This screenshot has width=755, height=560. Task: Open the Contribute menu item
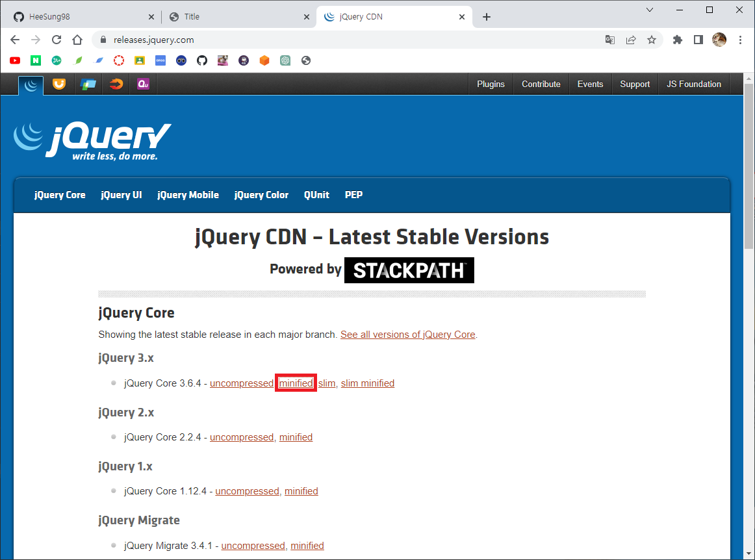point(541,84)
